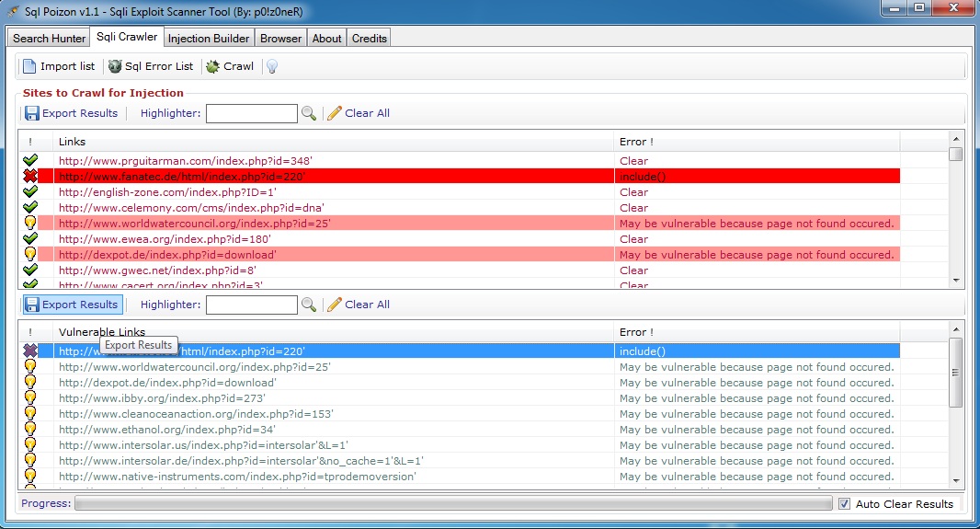Select intersolar.us vulnerable link
The width and height of the screenshot is (980, 529).
(203, 445)
